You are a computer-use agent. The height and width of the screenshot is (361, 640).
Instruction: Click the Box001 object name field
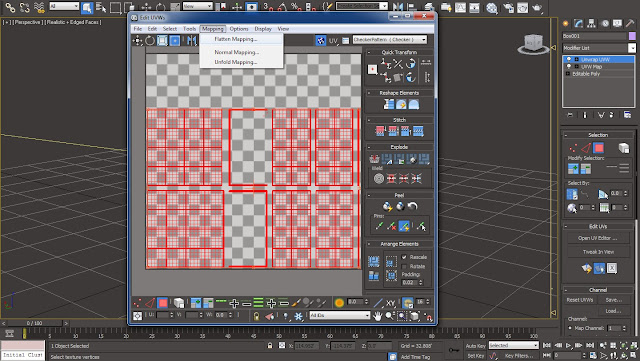tap(594, 36)
